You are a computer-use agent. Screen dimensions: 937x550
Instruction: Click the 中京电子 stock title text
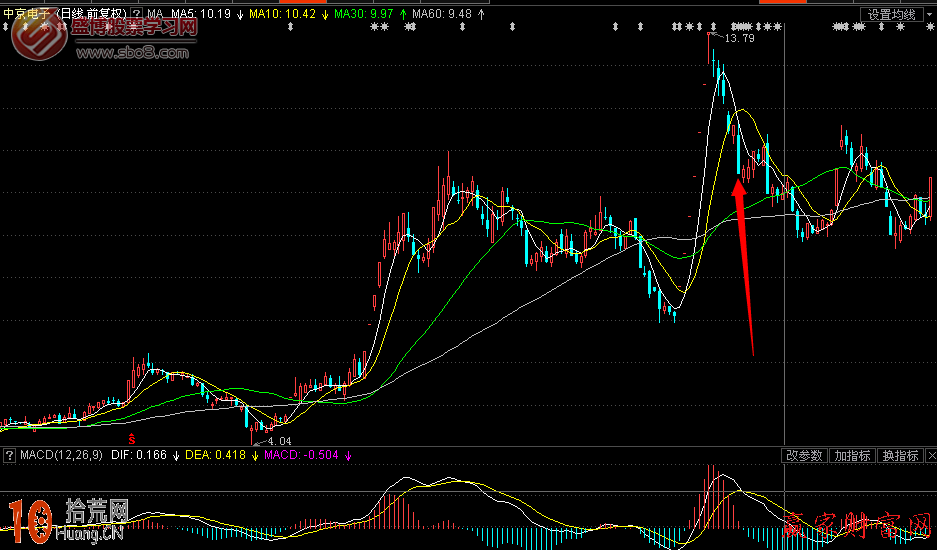click(x=28, y=15)
